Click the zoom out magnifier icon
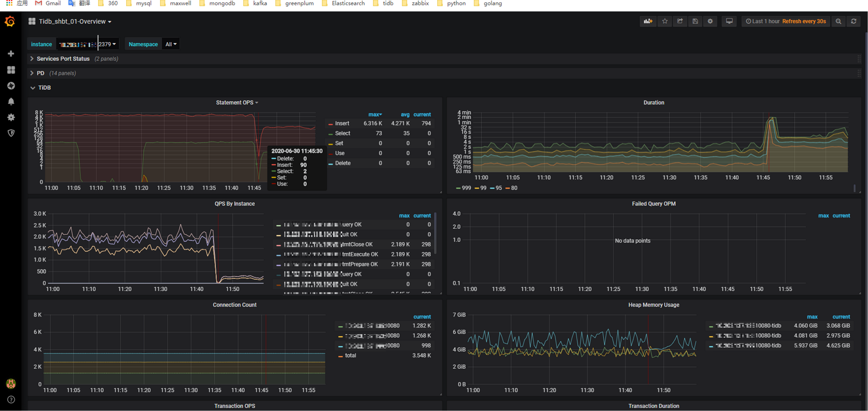This screenshot has height=411, width=868. tap(838, 21)
